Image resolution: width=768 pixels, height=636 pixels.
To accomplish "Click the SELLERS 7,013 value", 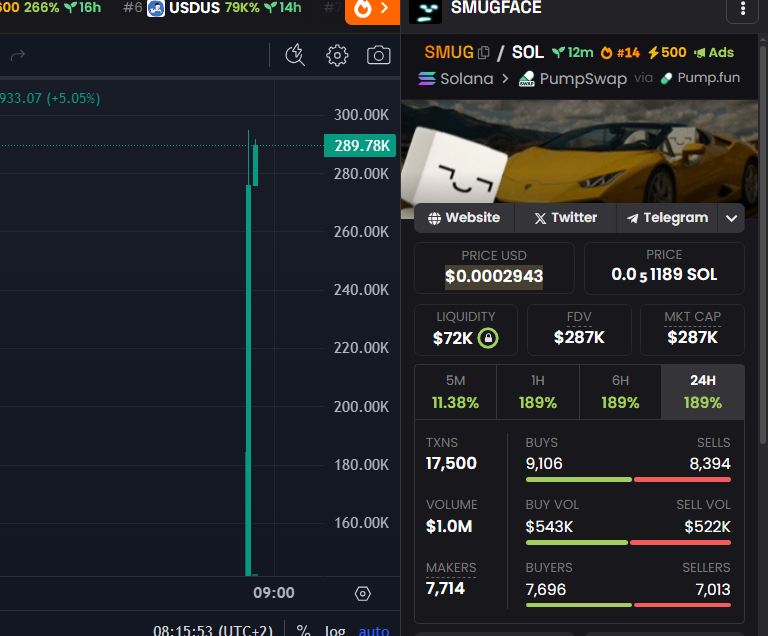I will coord(713,589).
